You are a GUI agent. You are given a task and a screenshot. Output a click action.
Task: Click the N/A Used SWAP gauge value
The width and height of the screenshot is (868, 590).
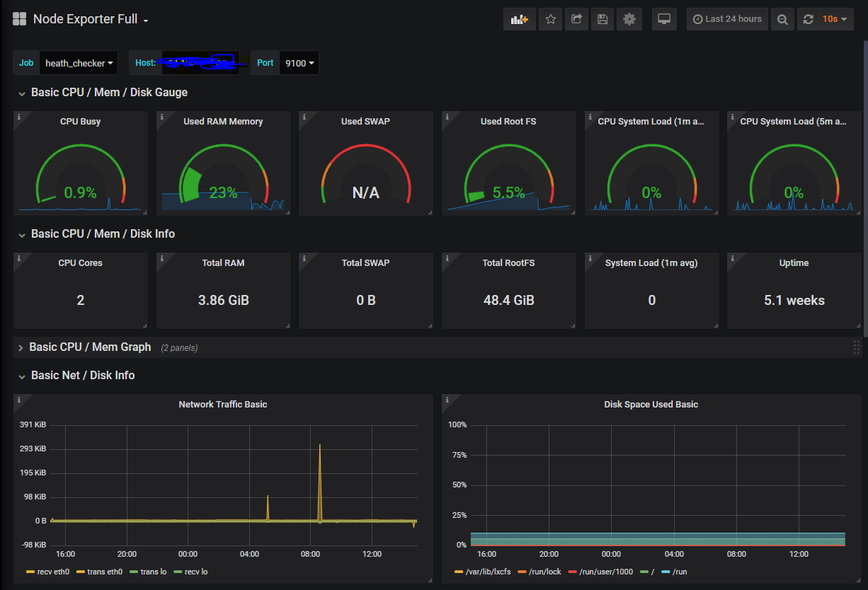(x=366, y=193)
